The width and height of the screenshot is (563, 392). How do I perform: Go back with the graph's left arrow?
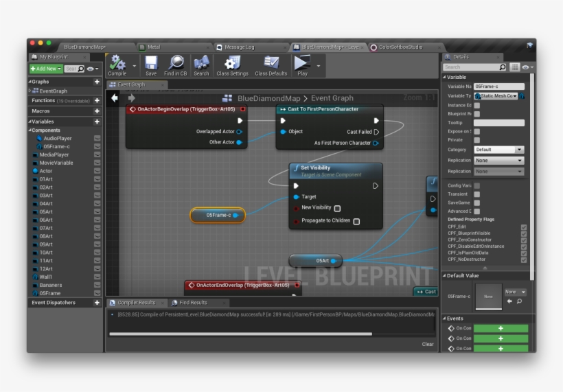pyautogui.click(x=115, y=98)
